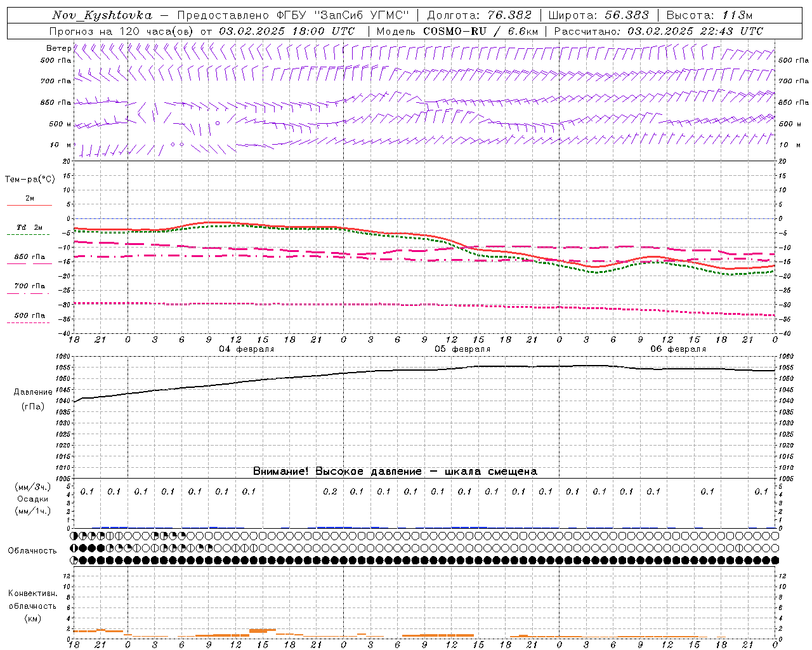
Task: Click the 'Долгота: 76.382' longitude value
Action: pos(480,15)
